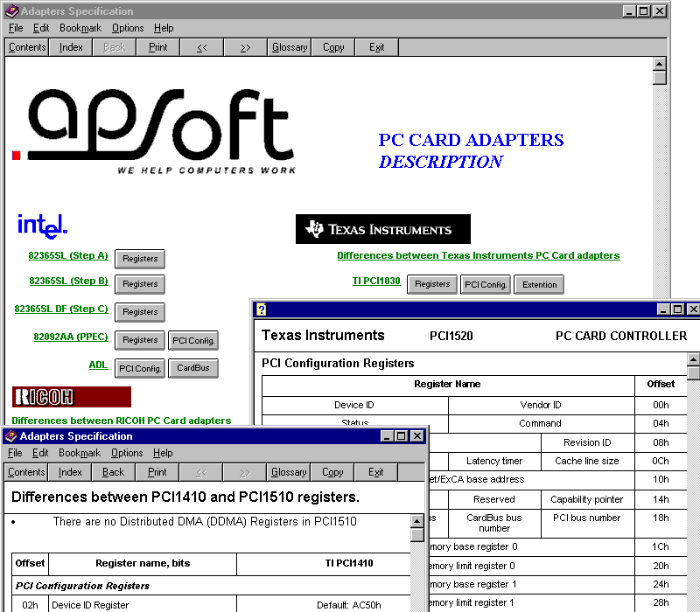Go to previous topic with << in main window
Screen dimensions: 700x612
[x=202, y=47]
